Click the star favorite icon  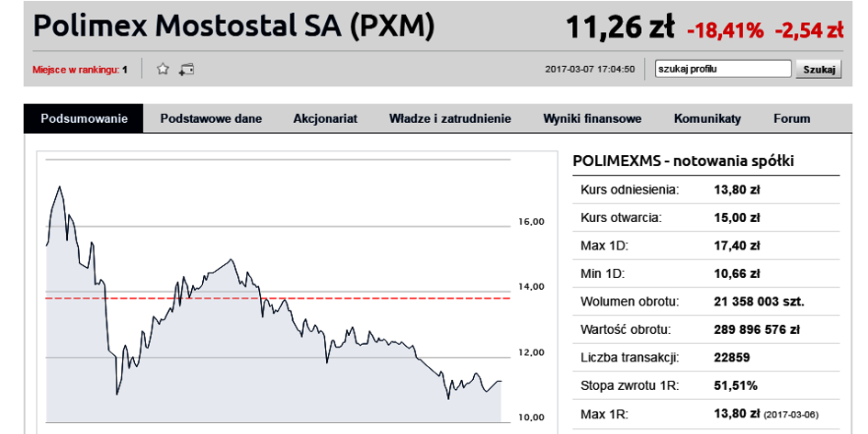pyautogui.click(x=163, y=69)
